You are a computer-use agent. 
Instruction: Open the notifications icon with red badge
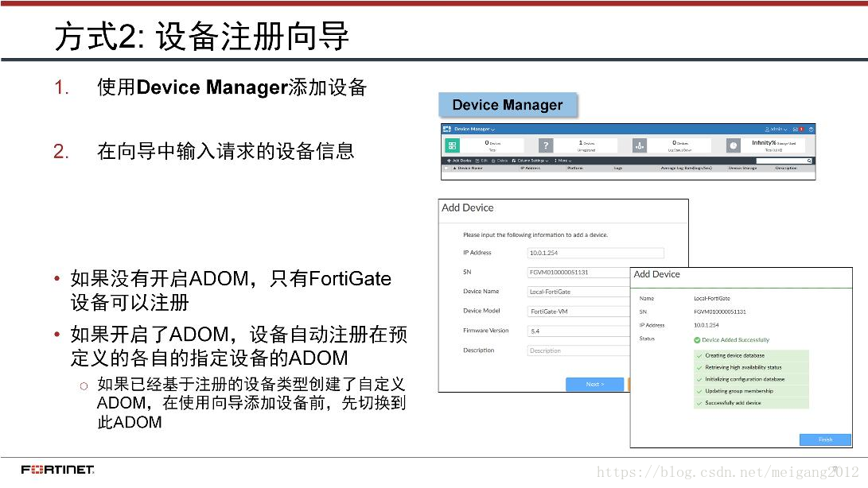tap(798, 130)
